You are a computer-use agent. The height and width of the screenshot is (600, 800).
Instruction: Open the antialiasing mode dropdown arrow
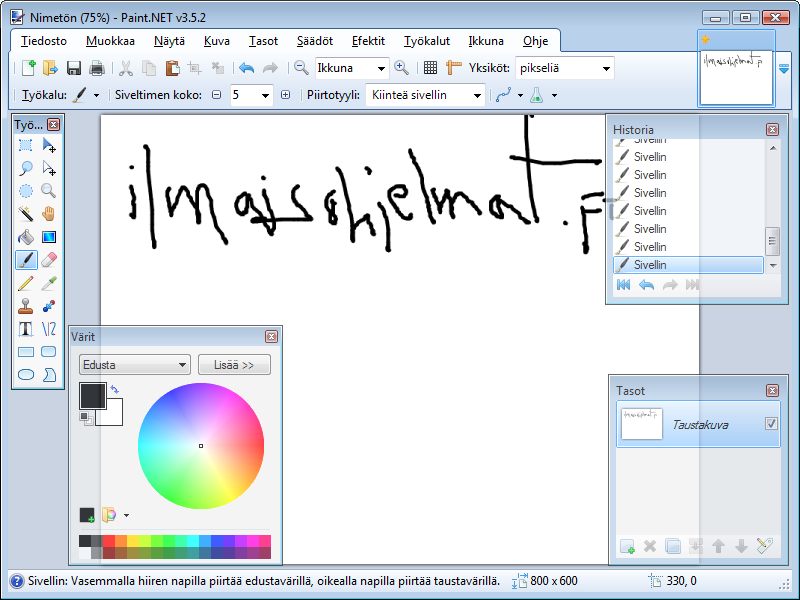[520, 95]
